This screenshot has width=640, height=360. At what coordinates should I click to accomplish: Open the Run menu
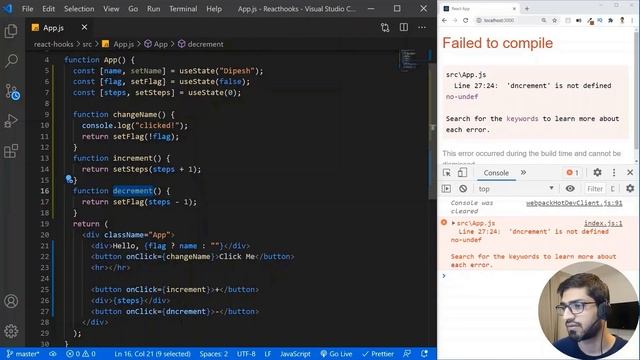153,9
